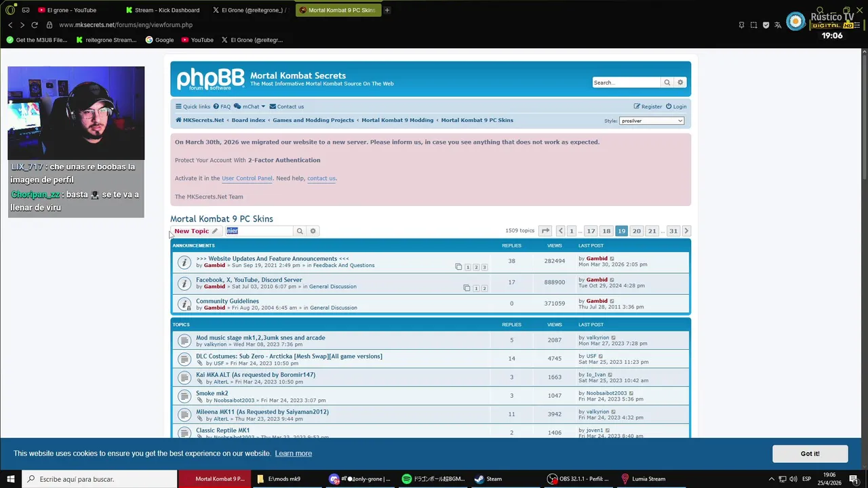This screenshot has width=868, height=488.
Task: Jump to page 17 of the topics
Action: coord(591,231)
